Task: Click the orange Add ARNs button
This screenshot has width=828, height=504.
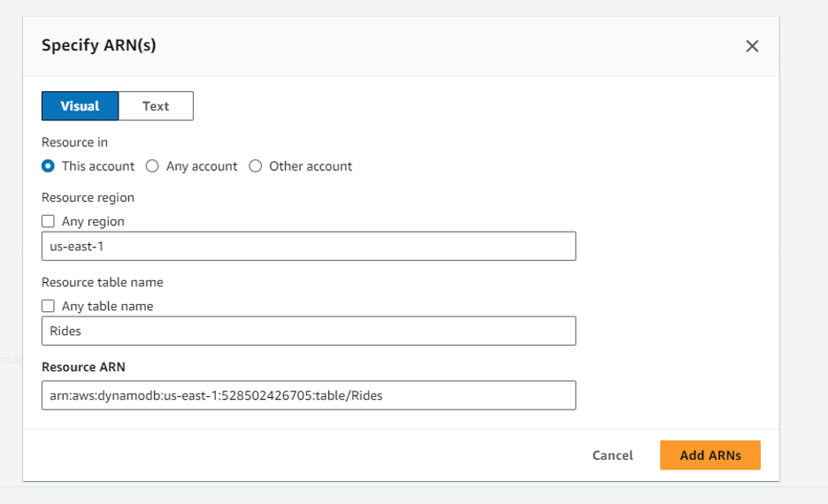Action: click(709, 455)
